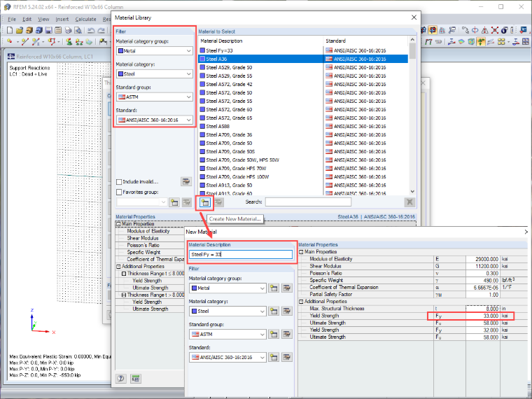Click the New Model toolbar icon
Viewport: 532px width, 399px height.
click(x=10, y=31)
